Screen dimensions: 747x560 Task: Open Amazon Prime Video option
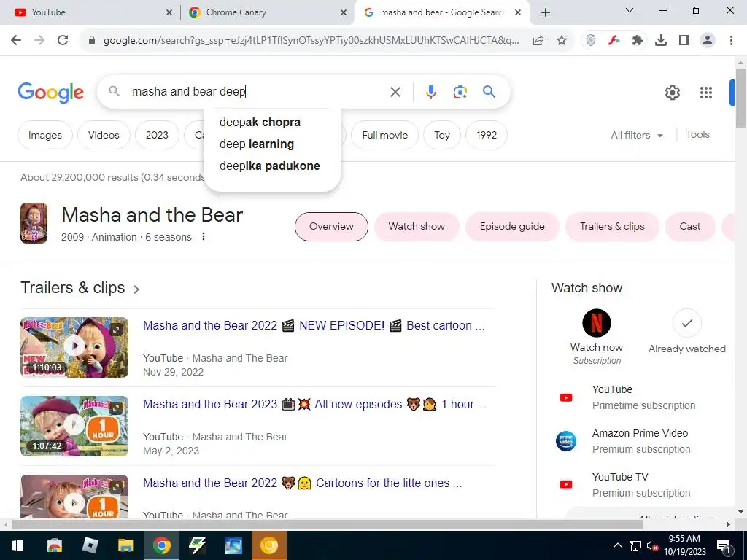640,441
